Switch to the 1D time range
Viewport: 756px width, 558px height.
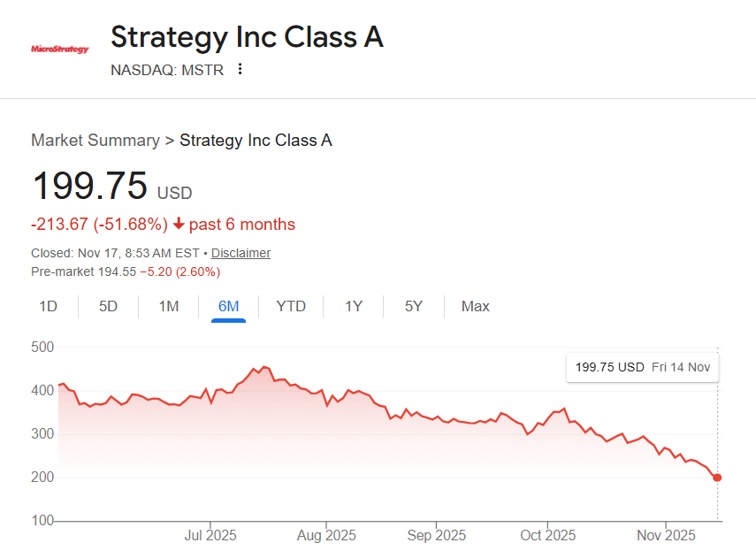click(x=48, y=306)
